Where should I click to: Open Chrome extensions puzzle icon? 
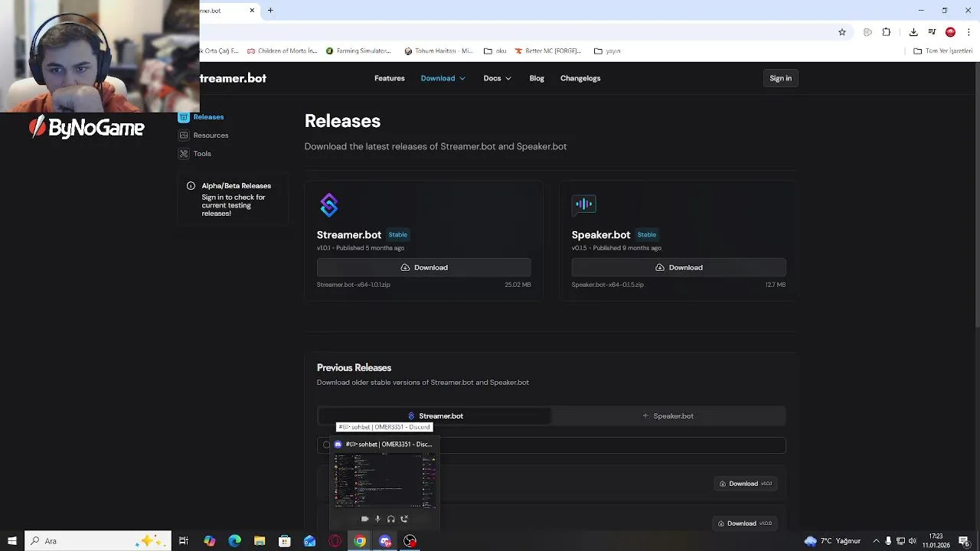point(887,32)
